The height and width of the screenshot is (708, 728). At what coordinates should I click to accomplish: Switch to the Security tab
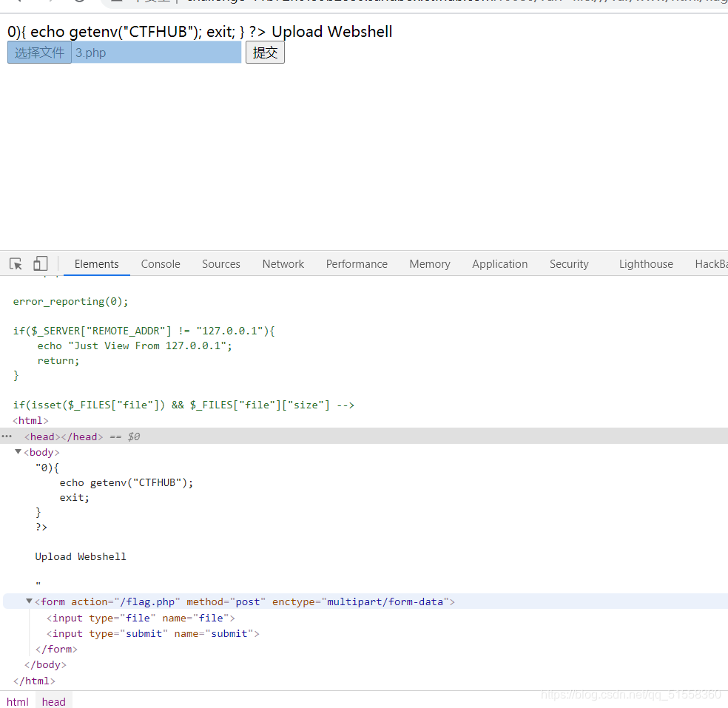(x=569, y=263)
